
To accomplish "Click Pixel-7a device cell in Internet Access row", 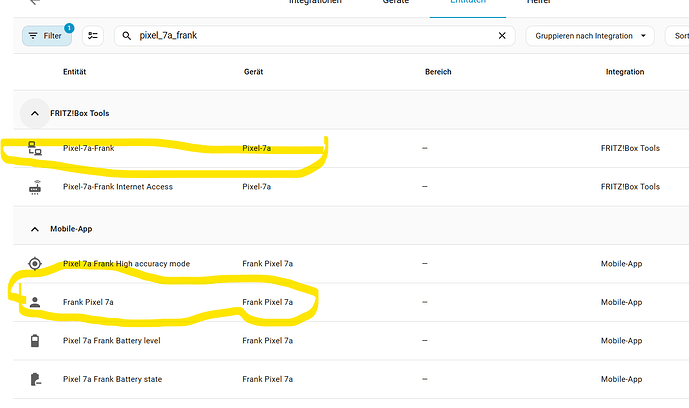I will tap(257, 187).
